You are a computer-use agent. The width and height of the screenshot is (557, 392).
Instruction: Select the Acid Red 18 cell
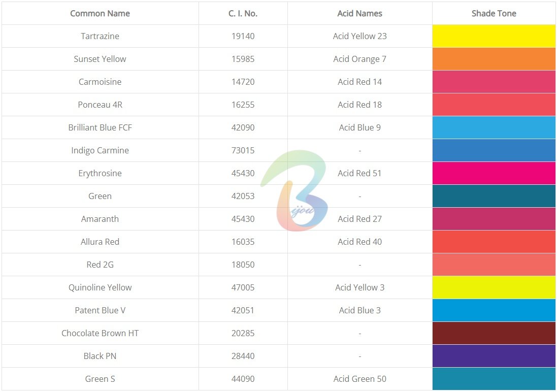point(360,105)
